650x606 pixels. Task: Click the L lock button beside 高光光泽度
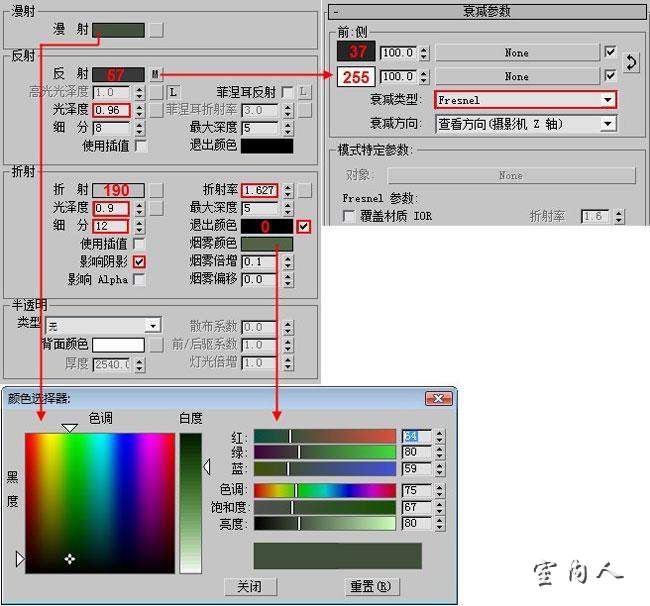(x=173, y=92)
